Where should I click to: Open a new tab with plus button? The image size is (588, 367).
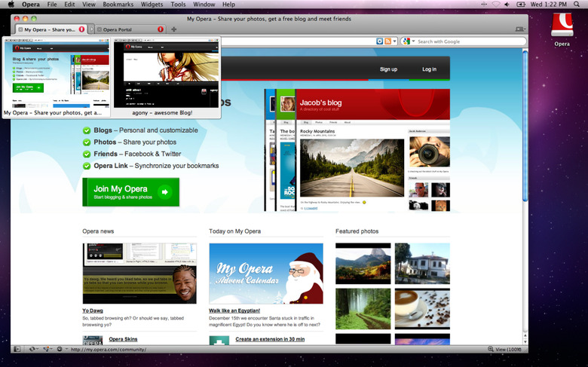point(173,29)
